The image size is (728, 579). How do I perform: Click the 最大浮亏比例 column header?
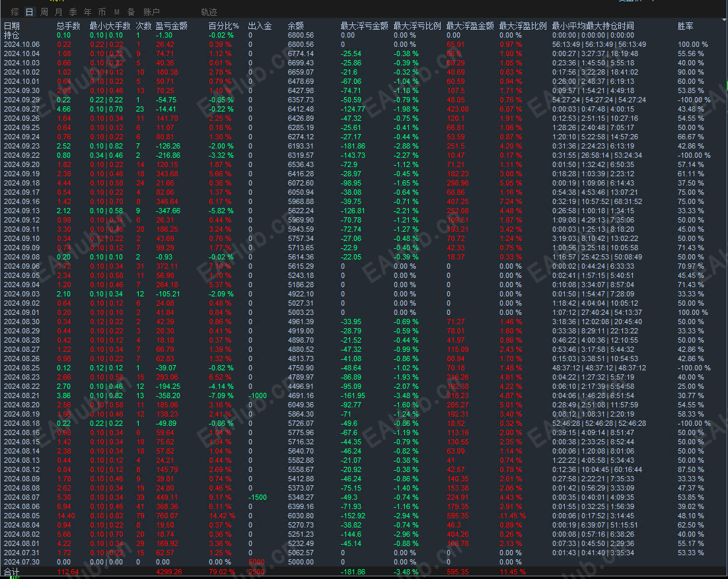point(418,26)
